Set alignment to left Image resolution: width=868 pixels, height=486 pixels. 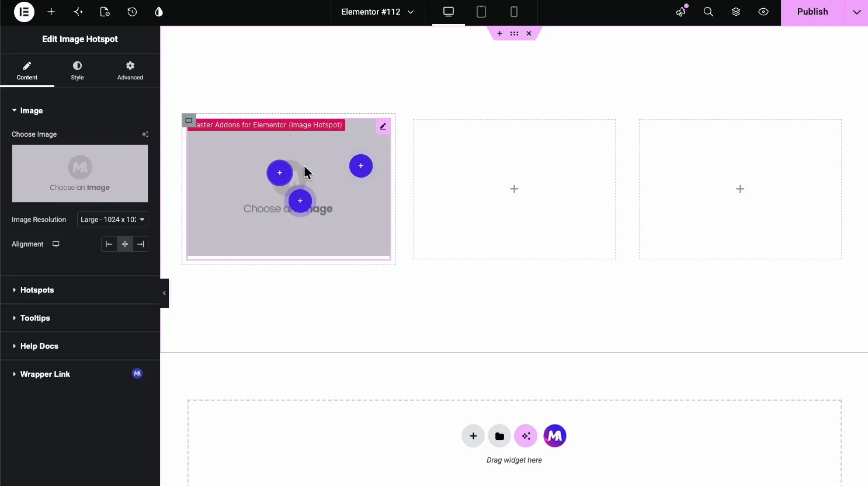pyautogui.click(x=109, y=244)
